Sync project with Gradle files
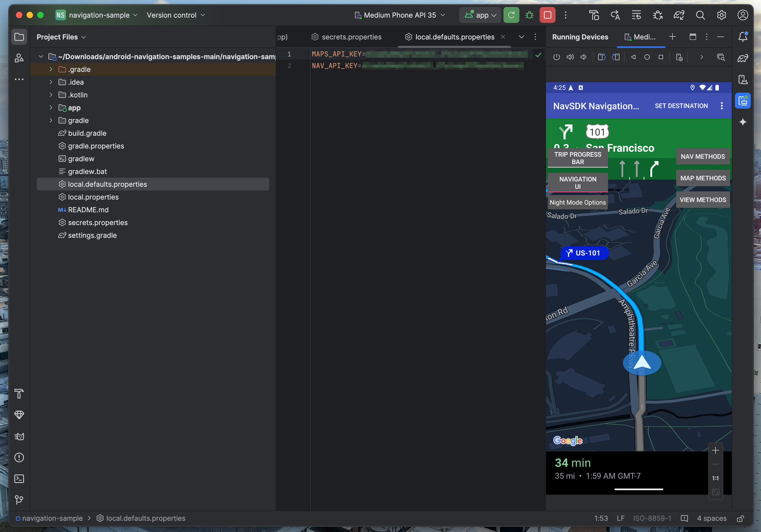Viewport: 761px width, 532px height. pyautogui.click(x=679, y=15)
